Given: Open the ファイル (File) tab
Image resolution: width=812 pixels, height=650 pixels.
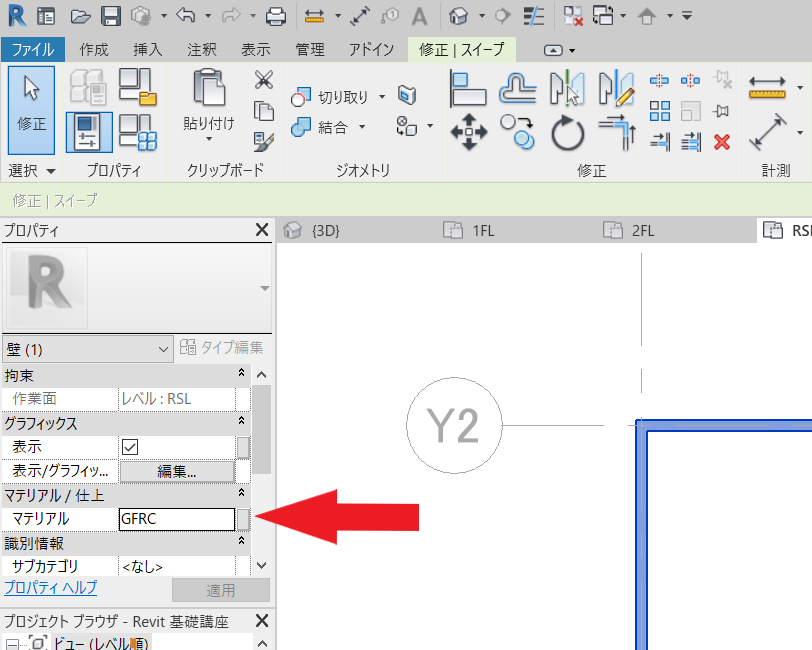Looking at the screenshot, I should (x=33, y=50).
